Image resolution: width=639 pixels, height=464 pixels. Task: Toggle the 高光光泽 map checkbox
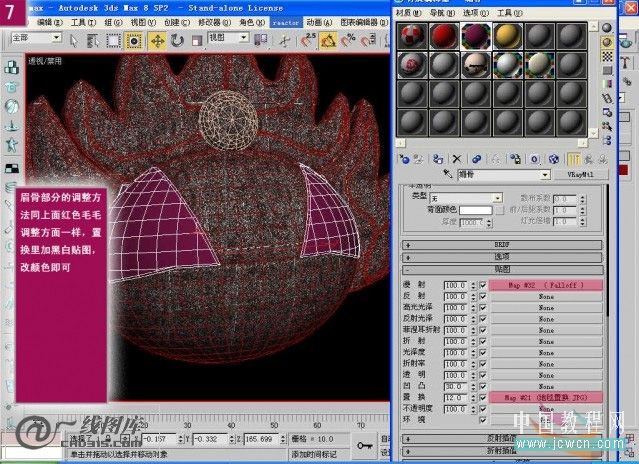[483, 308]
